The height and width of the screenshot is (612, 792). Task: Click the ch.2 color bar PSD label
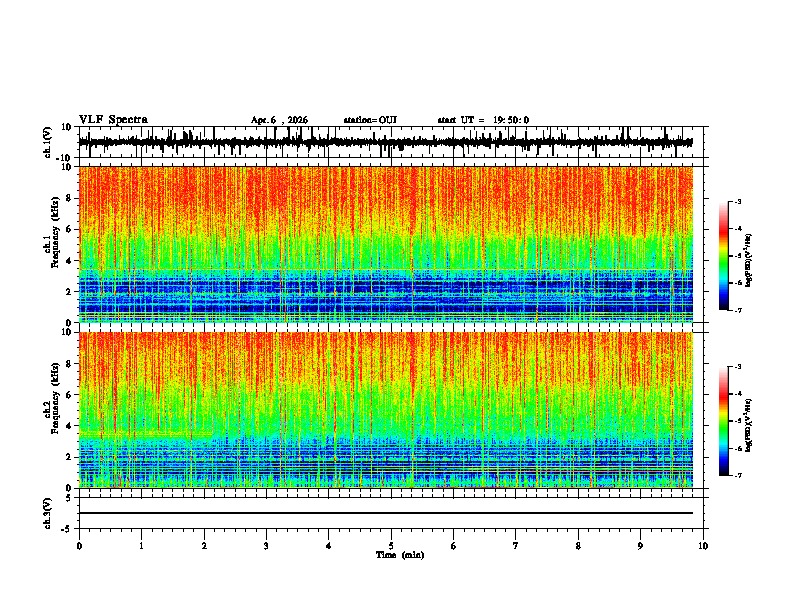pos(749,425)
